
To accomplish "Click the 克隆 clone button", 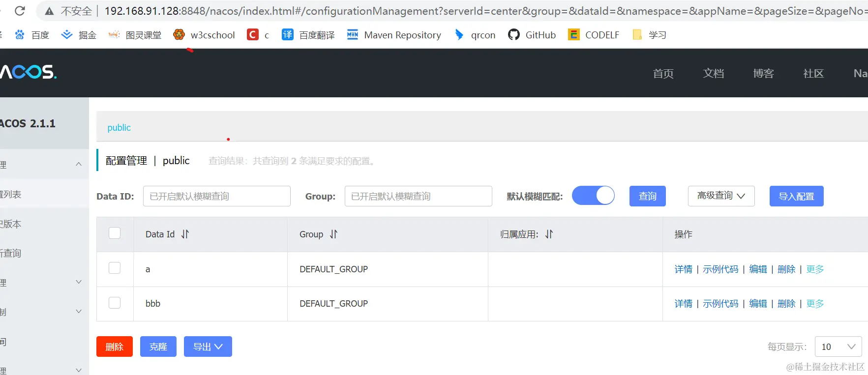I will tap(158, 346).
